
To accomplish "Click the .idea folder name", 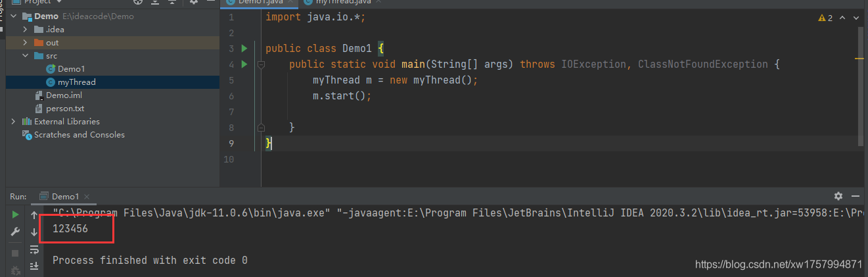I will tap(55, 30).
